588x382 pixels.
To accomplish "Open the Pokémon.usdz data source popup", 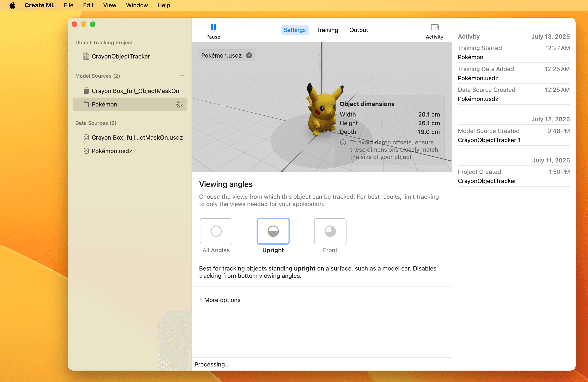I will [221, 55].
